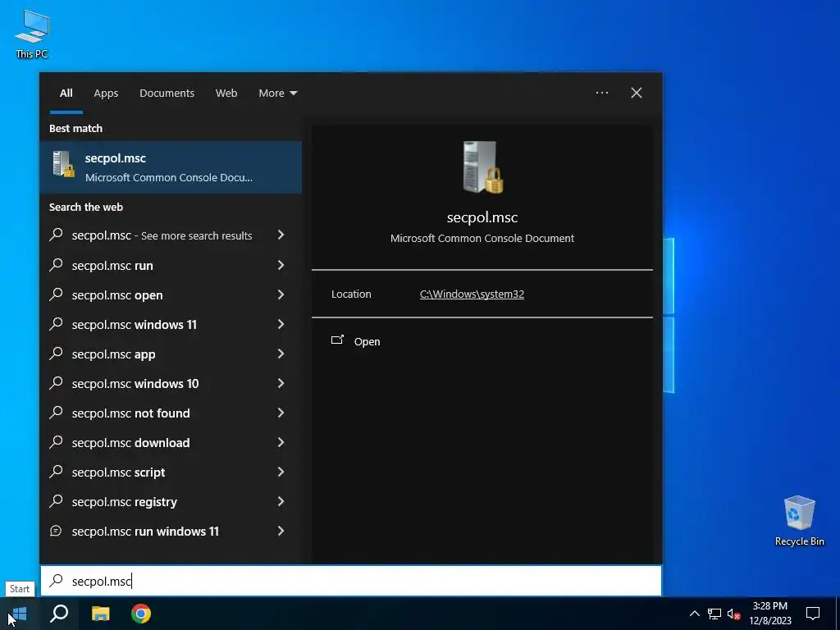Click the magnifier icon beside 'secpol.msc open'
Image resolution: width=840 pixels, height=630 pixels.
[x=56, y=294]
